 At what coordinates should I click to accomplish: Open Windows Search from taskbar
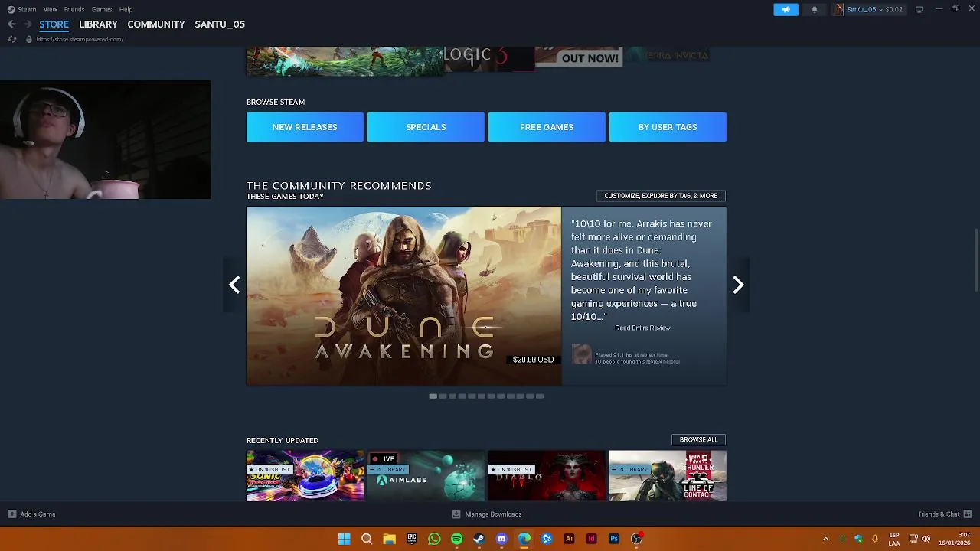[x=367, y=539]
